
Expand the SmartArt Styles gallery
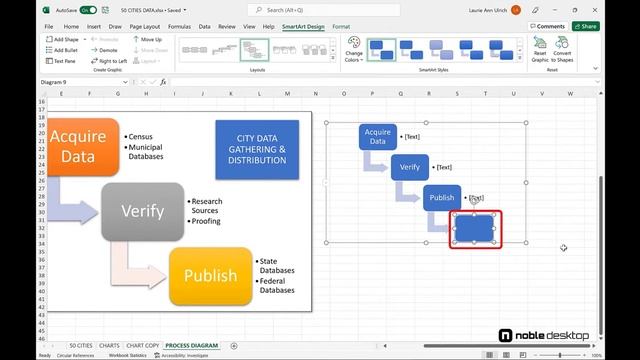click(x=520, y=58)
